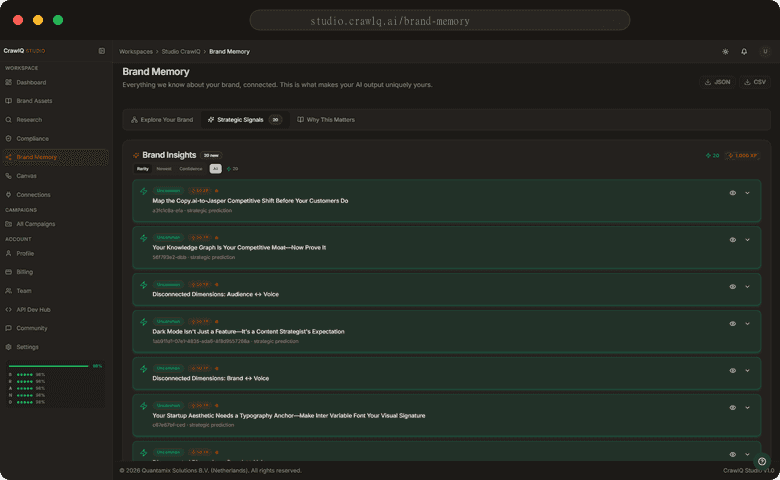Expand the Dark Mode insight card
780x480 pixels.
click(x=747, y=324)
